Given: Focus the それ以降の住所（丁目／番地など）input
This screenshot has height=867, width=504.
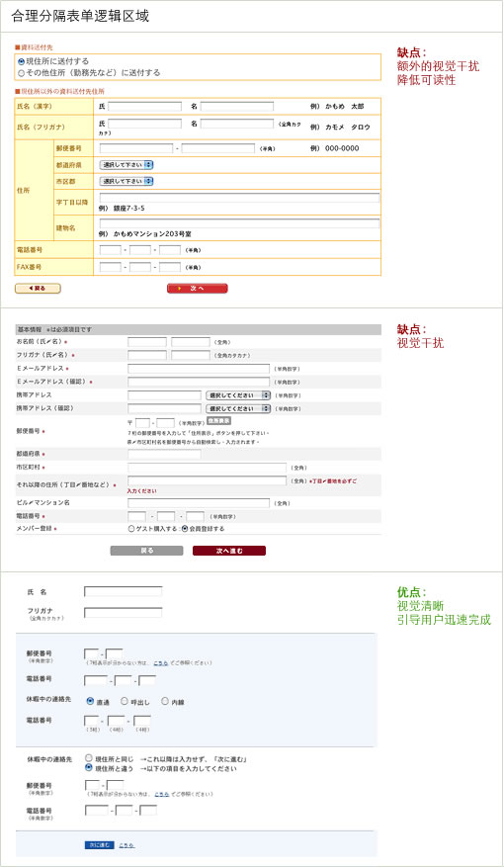Looking at the screenshot, I should click(x=207, y=481).
